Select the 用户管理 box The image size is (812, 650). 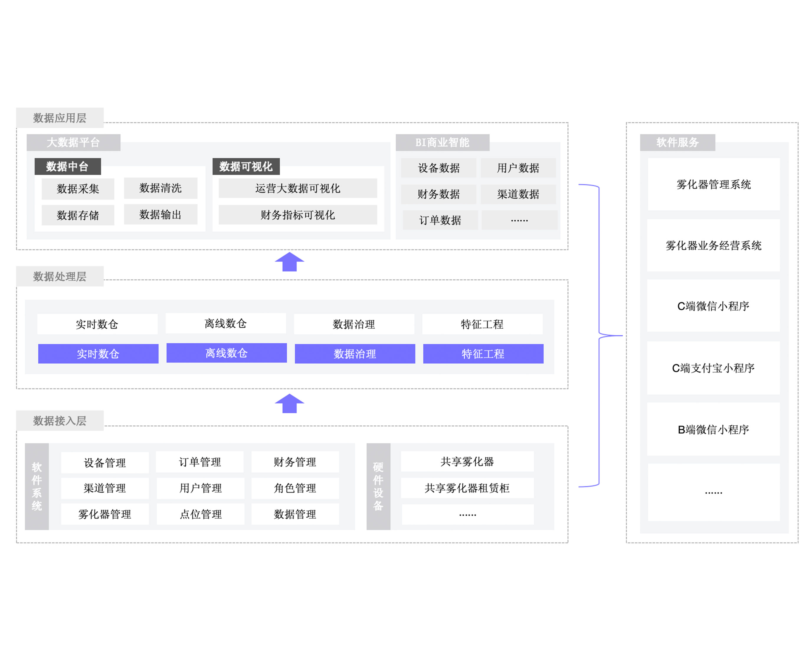coord(201,488)
